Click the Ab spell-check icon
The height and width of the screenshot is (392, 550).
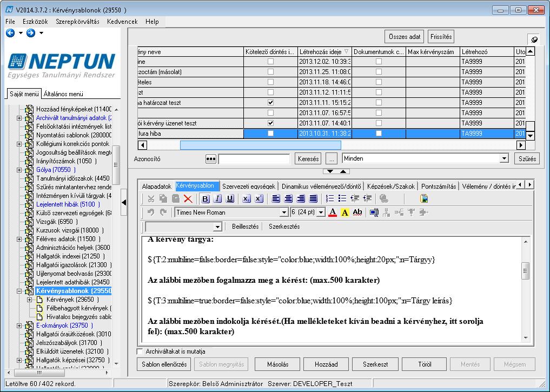357,212
